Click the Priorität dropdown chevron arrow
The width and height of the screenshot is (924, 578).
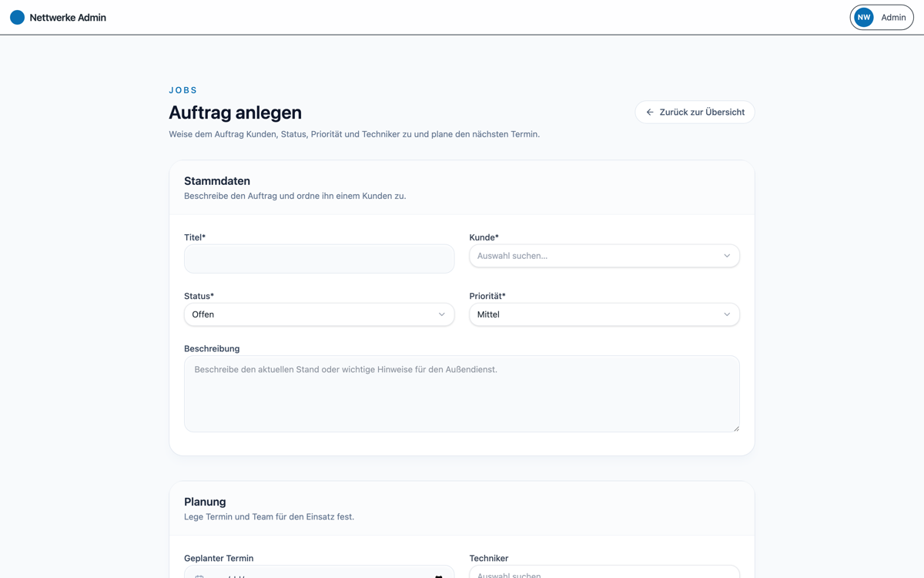pos(727,314)
